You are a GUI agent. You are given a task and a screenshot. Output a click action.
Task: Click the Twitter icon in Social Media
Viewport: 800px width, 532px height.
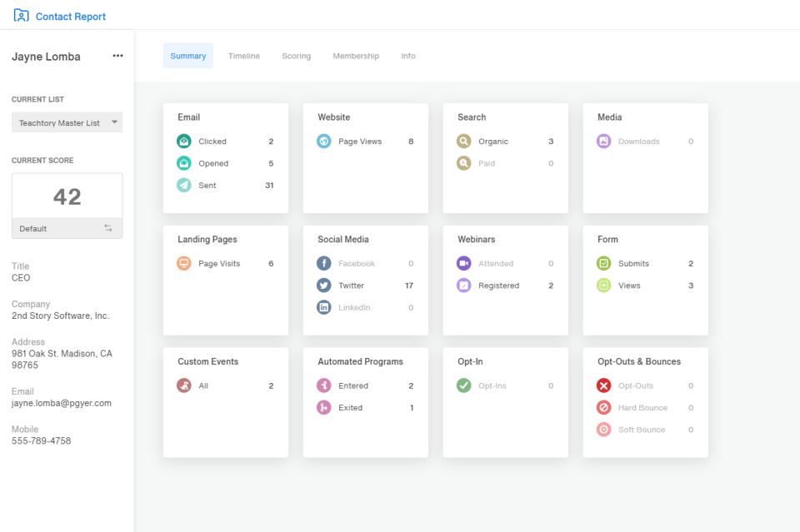coord(323,286)
